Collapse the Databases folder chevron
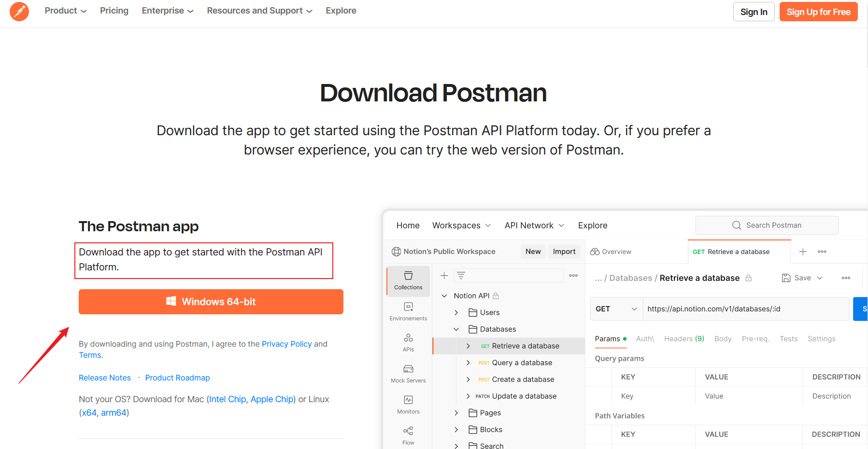This screenshot has height=449, width=868. click(456, 329)
